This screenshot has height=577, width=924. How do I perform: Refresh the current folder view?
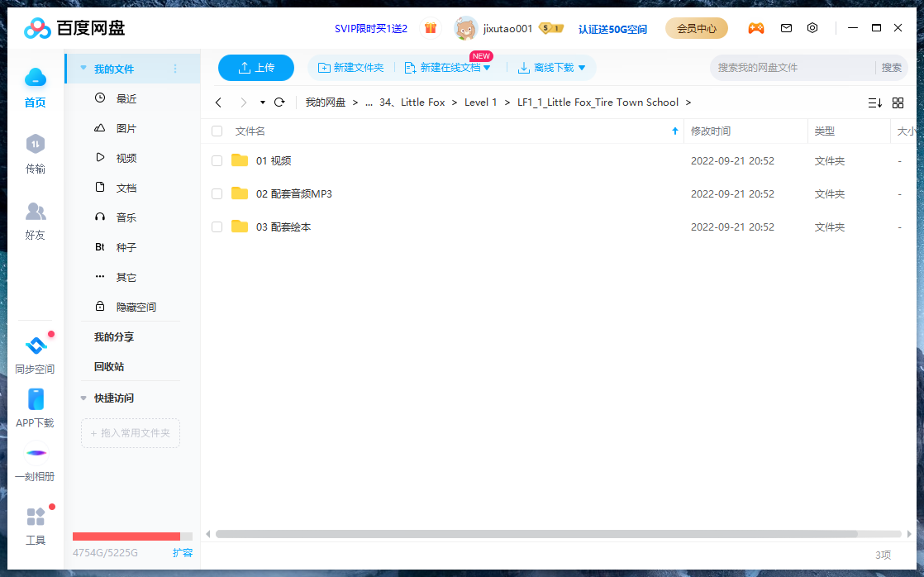click(x=279, y=102)
